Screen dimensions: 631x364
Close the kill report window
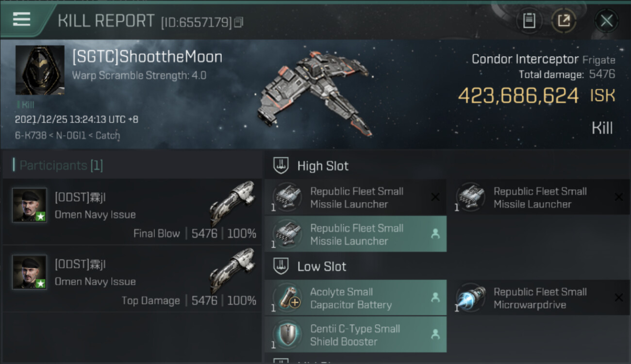[x=606, y=21]
